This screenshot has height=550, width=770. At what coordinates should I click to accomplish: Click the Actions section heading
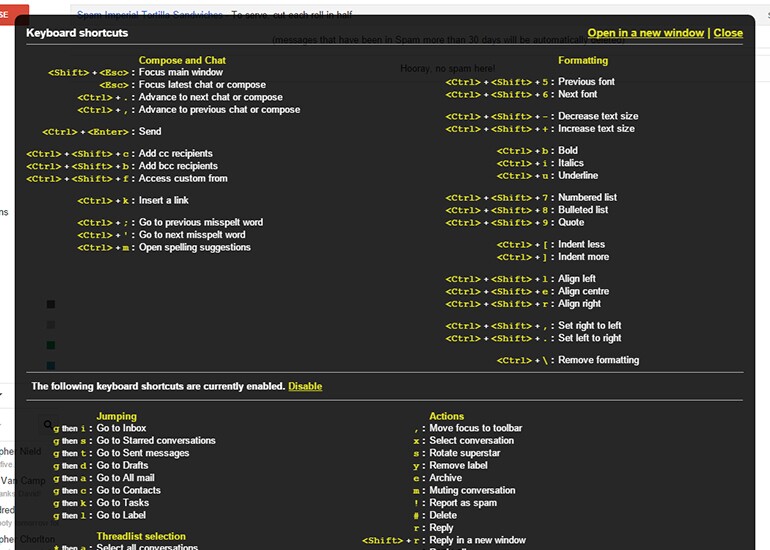click(x=446, y=416)
